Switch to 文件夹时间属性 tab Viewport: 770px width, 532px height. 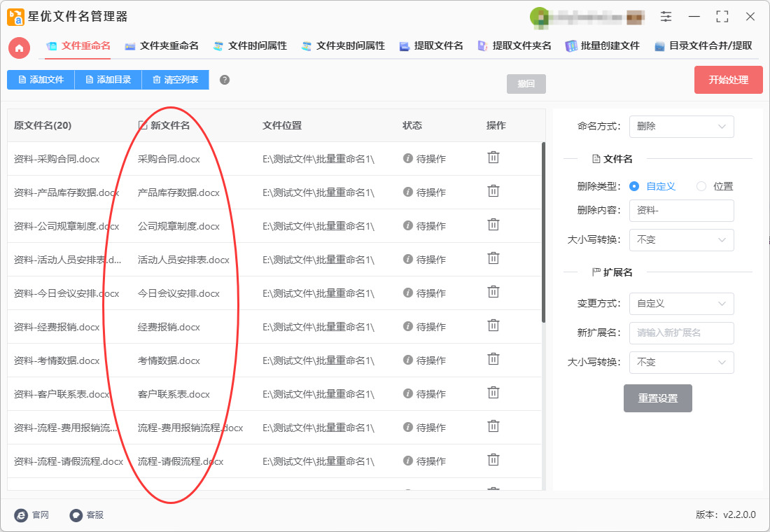tap(343, 46)
